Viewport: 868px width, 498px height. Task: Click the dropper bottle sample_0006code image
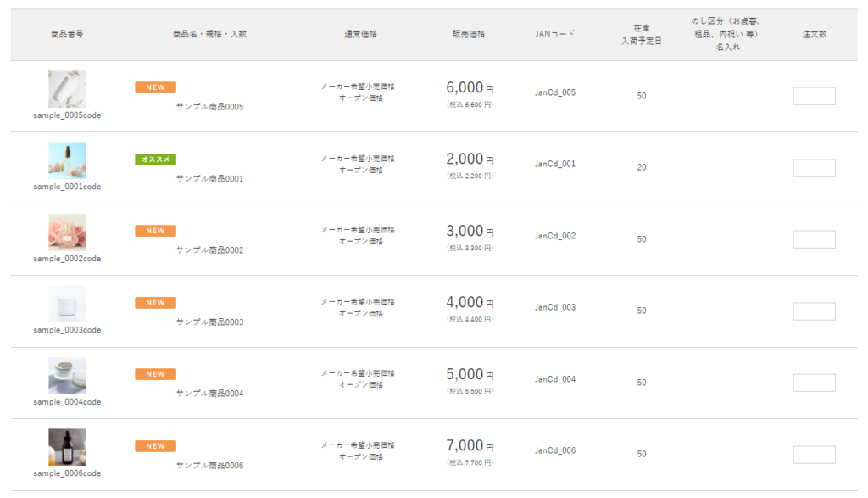click(x=67, y=447)
